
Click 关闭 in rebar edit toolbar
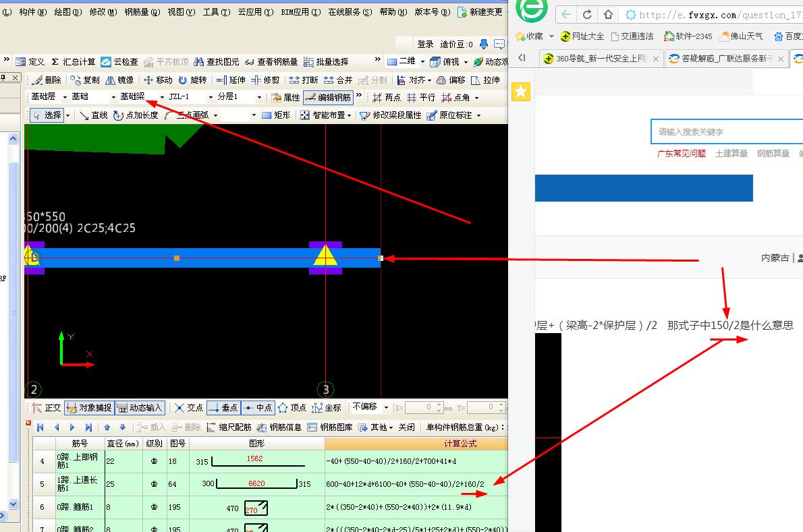pos(407,427)
